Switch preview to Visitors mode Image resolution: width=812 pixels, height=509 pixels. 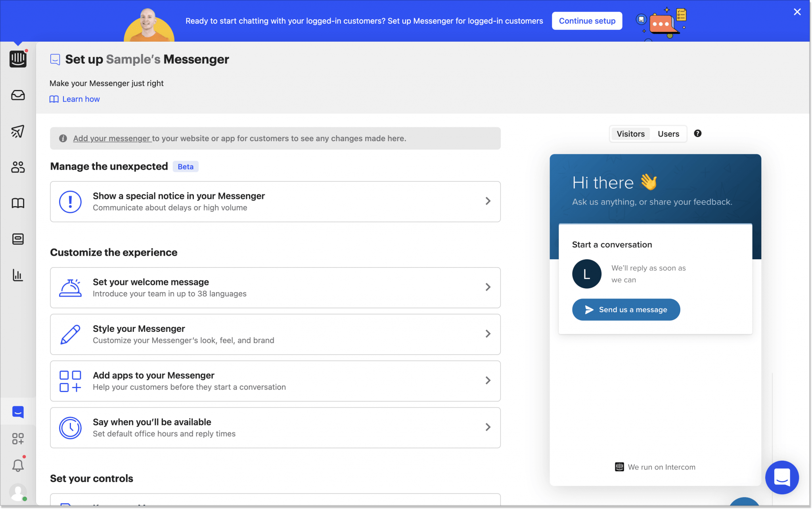click(x=630, y=134)
